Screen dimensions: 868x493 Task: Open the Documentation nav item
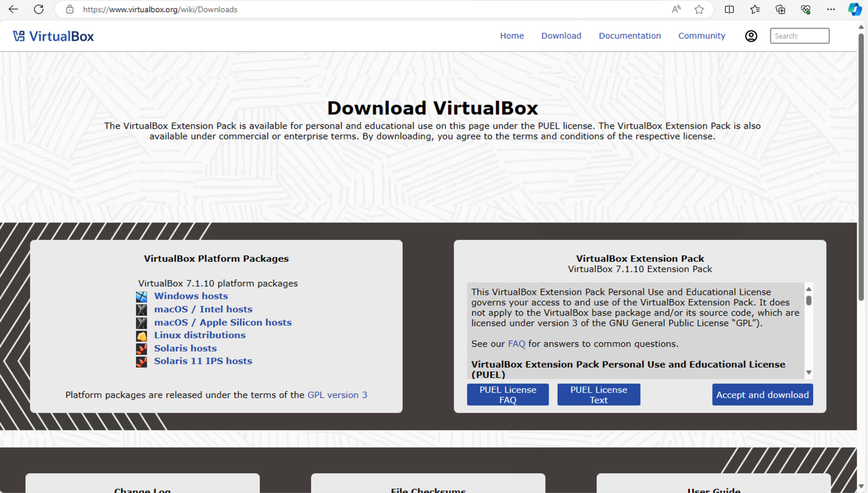(x=630, y=36)
